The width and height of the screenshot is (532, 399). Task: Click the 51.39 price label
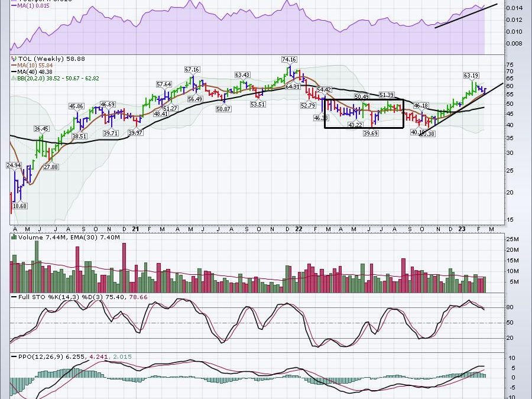tap(387, 95)
